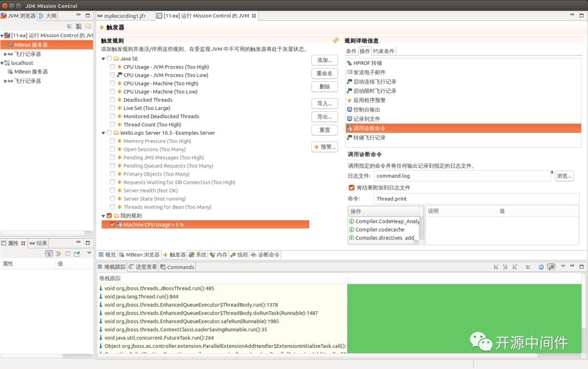The width and height of the screenshot is (588, 369).
Task: Open the stack trace view menu arrow
Action: [563, 266]
